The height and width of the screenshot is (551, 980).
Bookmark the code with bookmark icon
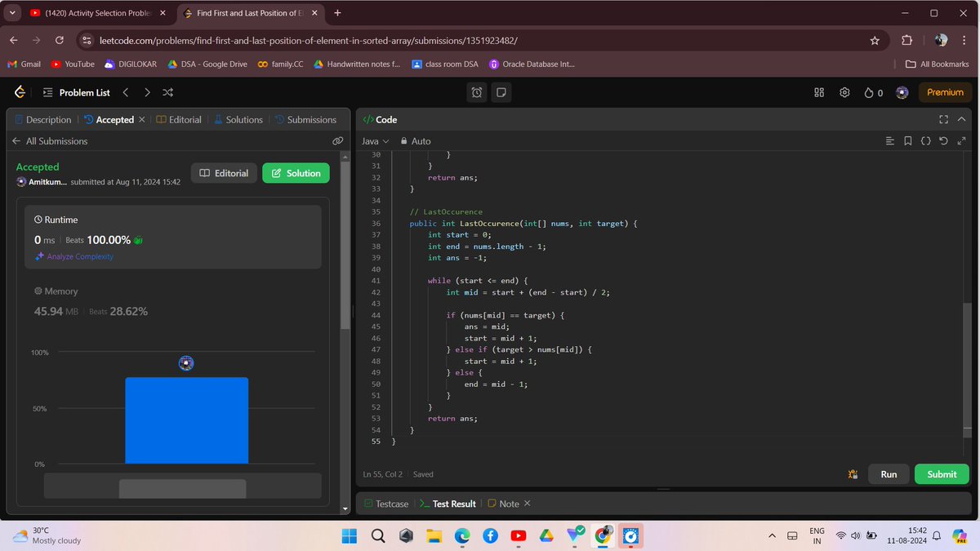[907, 141]
